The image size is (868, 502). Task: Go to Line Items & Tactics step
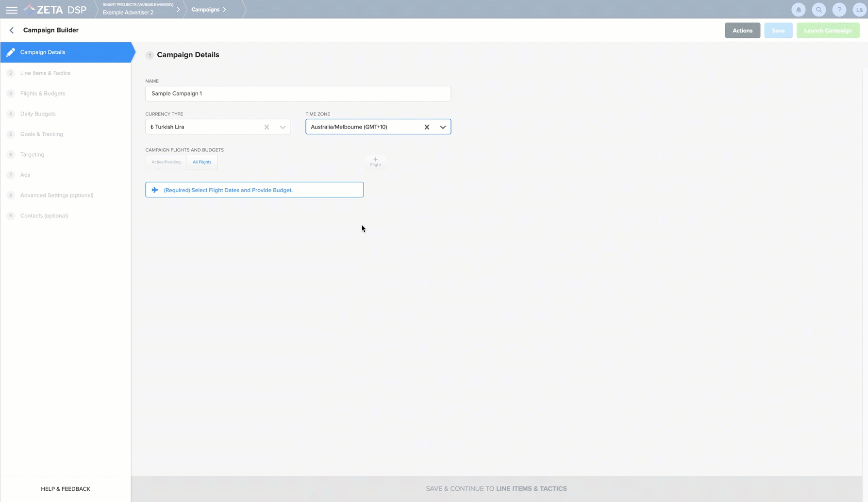pyautogui.click(x=45, y=73)
